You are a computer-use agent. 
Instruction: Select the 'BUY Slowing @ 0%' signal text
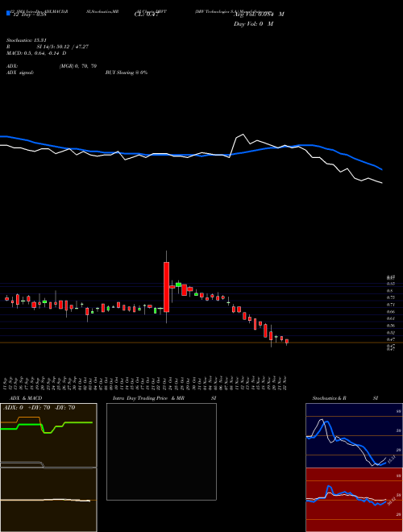point(127,73)
